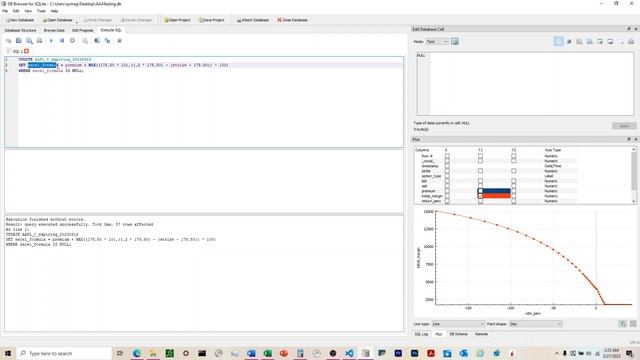Execute the current line icon
640x360 pixels.
(x=62, y=41)
